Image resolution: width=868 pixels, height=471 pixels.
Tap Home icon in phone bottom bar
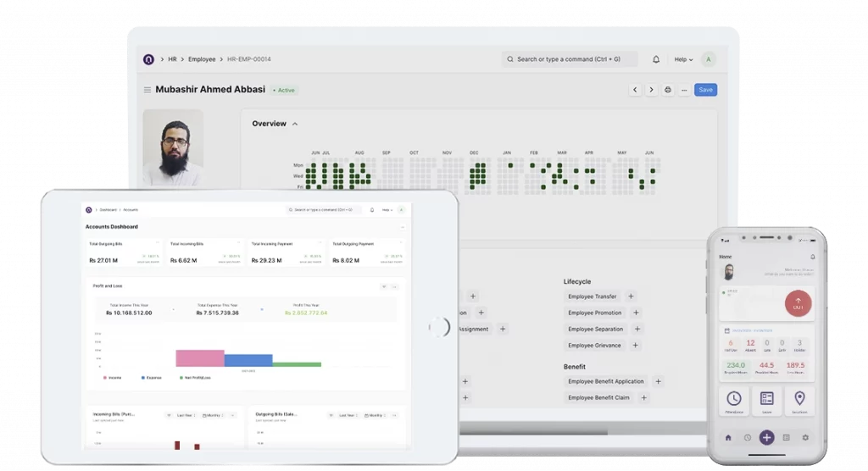728,438
